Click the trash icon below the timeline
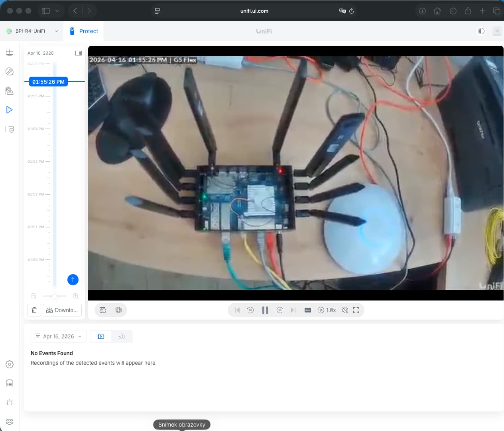 (x=34, y=310)
